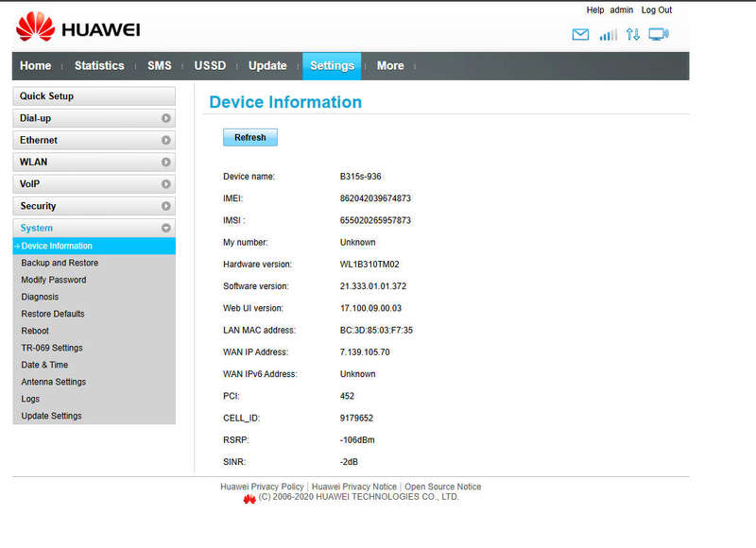Click the Refresh button
Viewport: 756px width, 548px height.
(x=250, y=137)
